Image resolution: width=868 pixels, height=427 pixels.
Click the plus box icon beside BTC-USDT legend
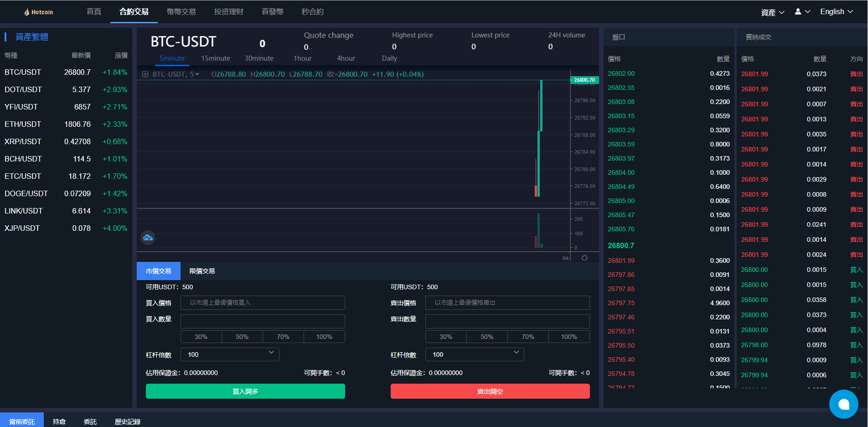click(145, 74)
